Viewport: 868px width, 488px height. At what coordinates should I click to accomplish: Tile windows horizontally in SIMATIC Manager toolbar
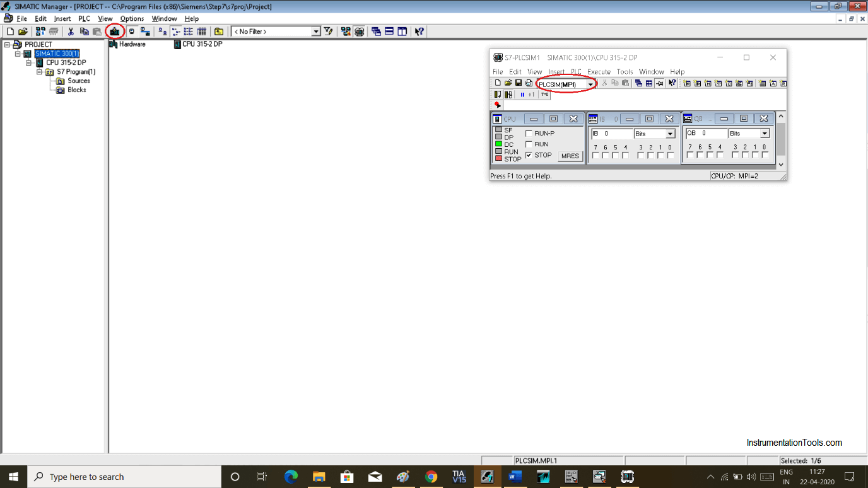(x=389, y=32)
